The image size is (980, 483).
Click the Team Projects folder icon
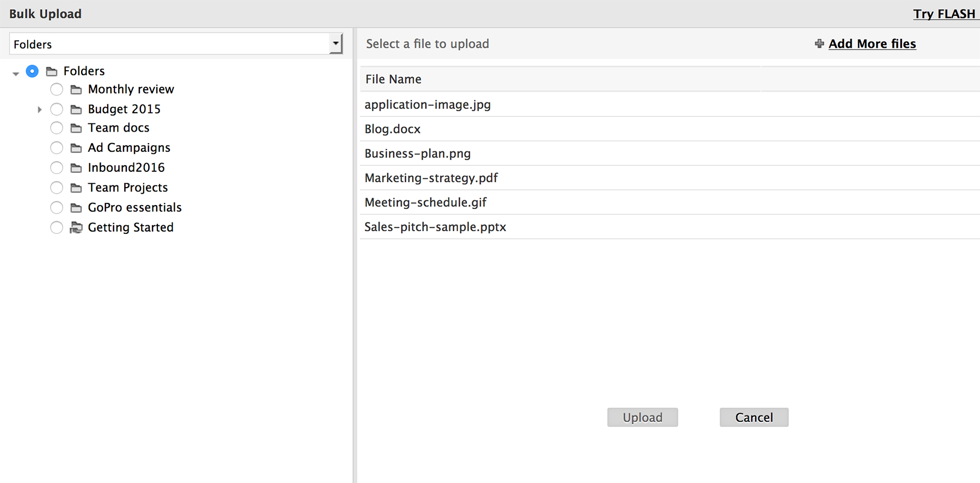76,188
